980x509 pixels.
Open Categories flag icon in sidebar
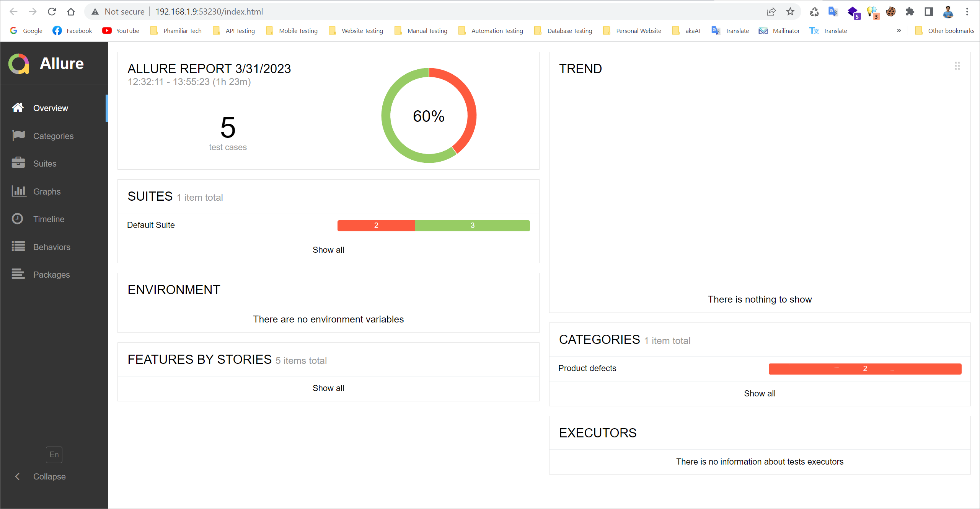coord(18,136)
